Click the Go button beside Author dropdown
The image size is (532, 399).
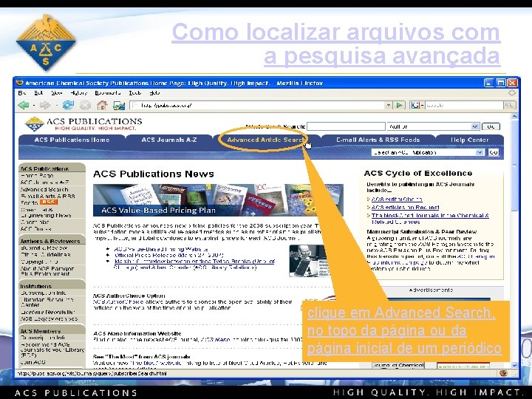point(491,126)
